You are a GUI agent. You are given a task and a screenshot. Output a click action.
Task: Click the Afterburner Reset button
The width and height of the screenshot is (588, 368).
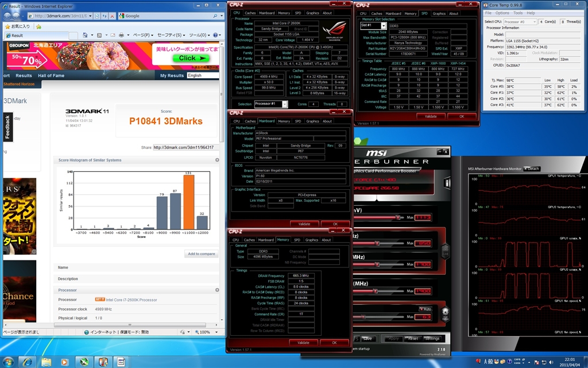point(413,338)
